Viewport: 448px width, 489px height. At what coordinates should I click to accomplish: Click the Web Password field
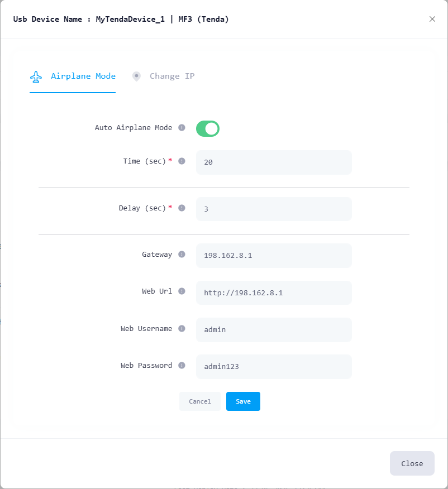[274, 366]
